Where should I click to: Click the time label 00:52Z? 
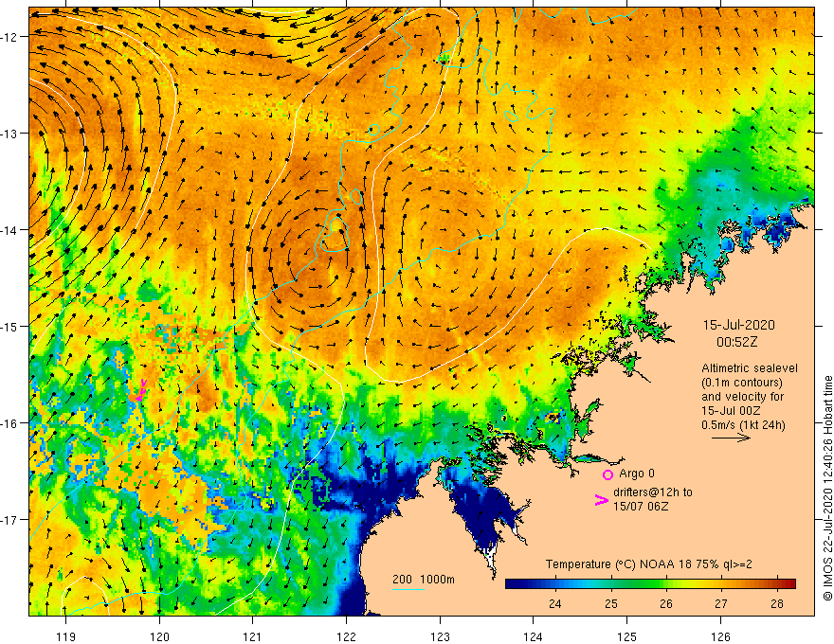tap(736, 342)
